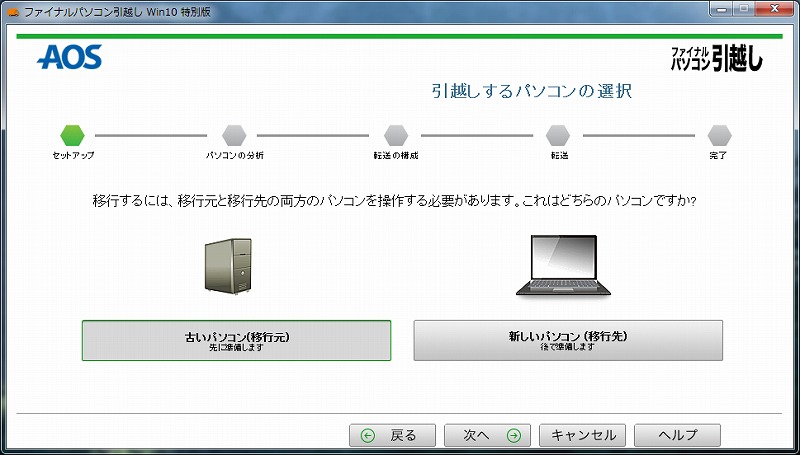
Task: Click the ファイナルパソコン引越し product logo
Action: click(717, 59)
